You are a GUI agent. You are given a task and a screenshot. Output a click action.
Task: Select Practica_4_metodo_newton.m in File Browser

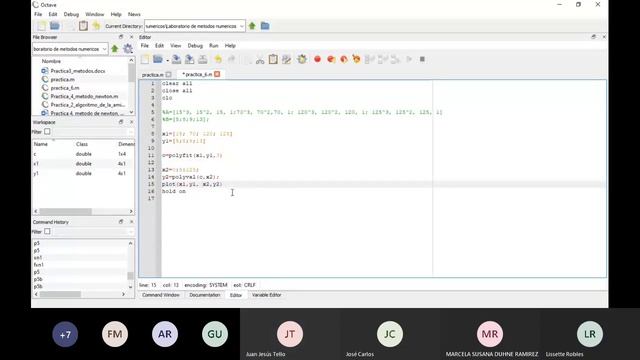tap(84, 96)
